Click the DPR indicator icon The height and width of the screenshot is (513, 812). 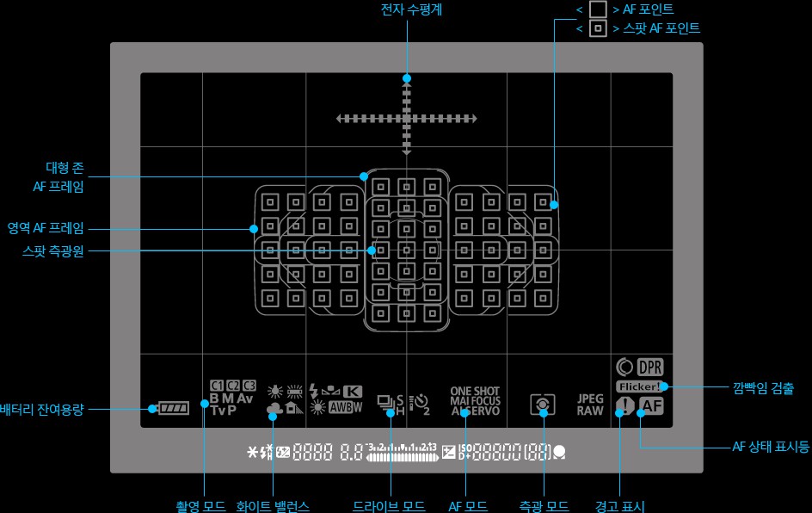tap(649, 366)
